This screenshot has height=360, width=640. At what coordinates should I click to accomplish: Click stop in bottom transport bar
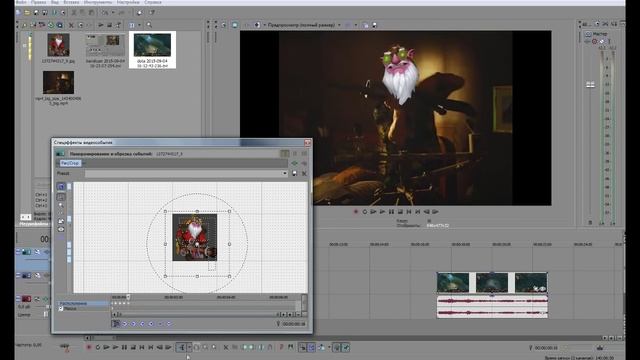click(x=133, y=347)
